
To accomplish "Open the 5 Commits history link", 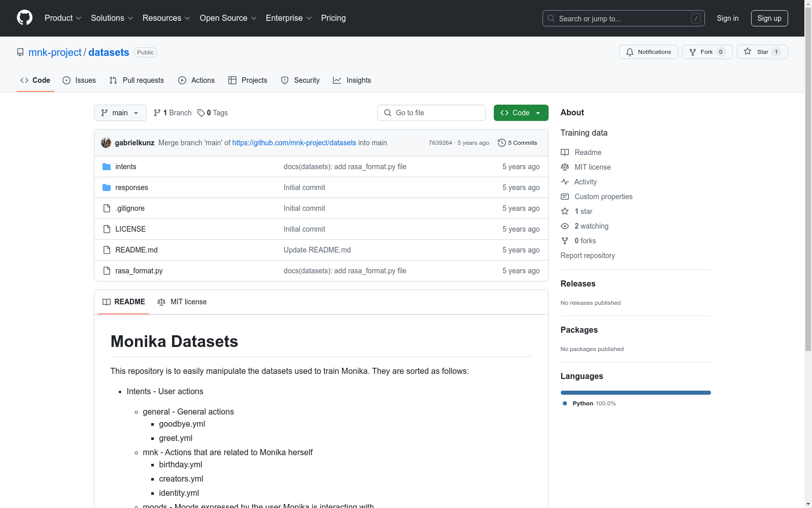I will pos(518,143).
